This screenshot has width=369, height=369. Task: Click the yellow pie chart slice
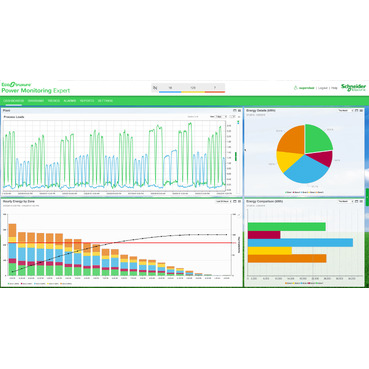point(287,160)
